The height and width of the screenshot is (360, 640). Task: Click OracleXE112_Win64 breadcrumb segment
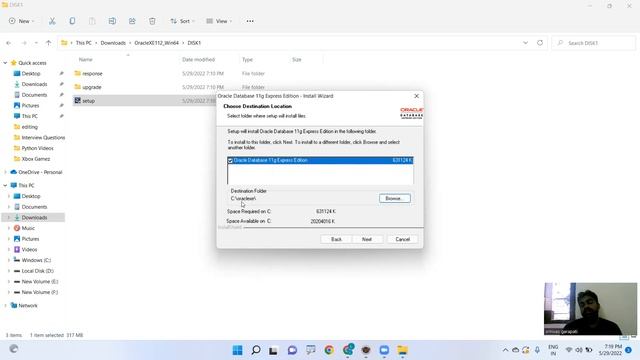pyautogui.click(x=157, y=43)
